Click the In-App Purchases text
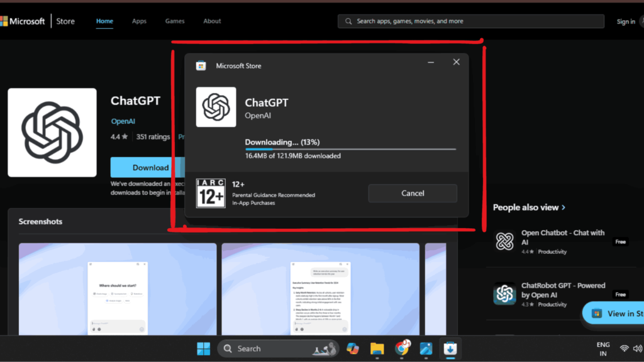Screen dimensions: 644x362 (x=253, y=203)
